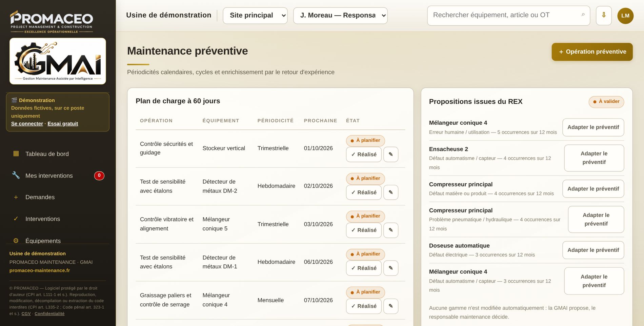Click Adapter le préventif for Doseuse automatique
The image size is (644, 326).
(x=593, y=250)
